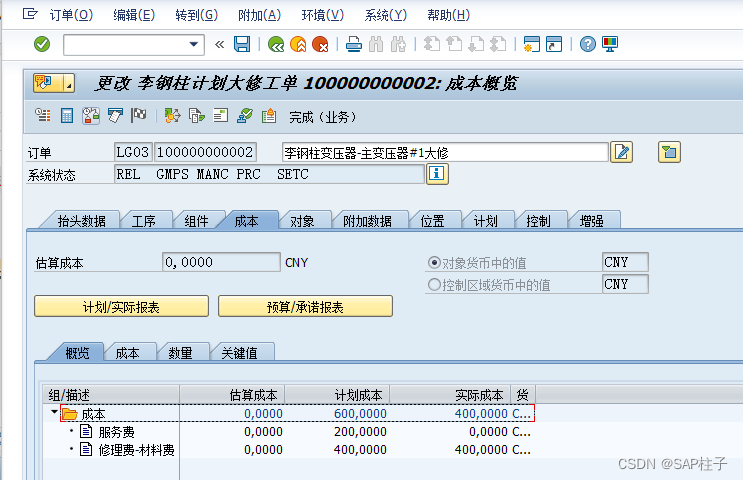Switch to the 控制 tab
Screen dimensions: 743x480
pos(538,221)
